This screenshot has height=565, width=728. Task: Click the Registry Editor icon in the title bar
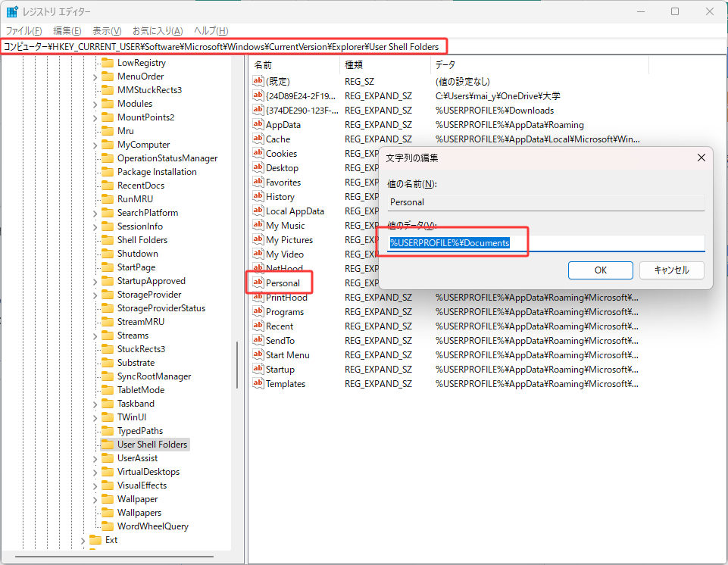pyautogui.click(x=11, y=11)
